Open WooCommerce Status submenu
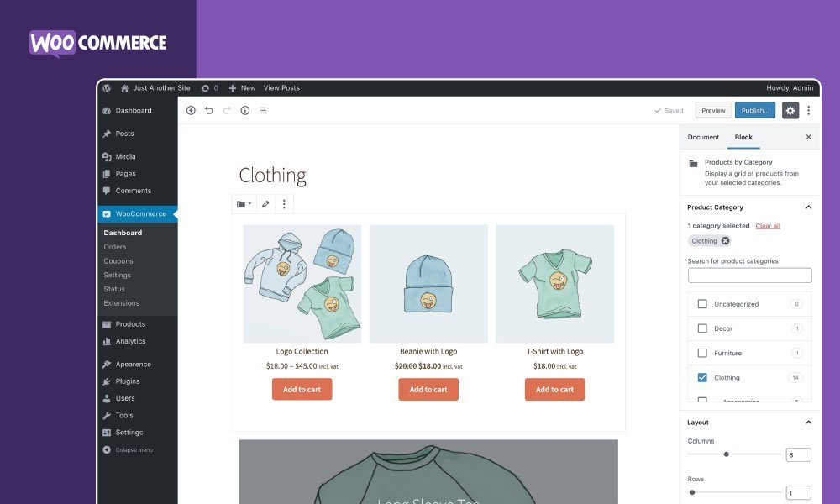 (114, 289)
